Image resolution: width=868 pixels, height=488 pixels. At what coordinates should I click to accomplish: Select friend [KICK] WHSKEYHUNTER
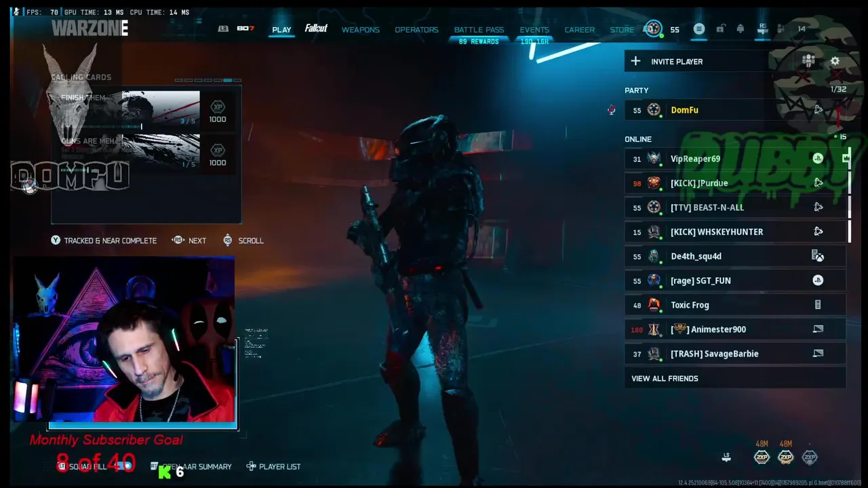tap(735, 232)
